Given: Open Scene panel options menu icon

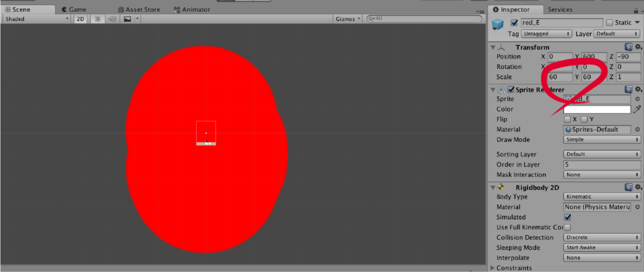Looking at the screenshot, I should tap(480, 11).
